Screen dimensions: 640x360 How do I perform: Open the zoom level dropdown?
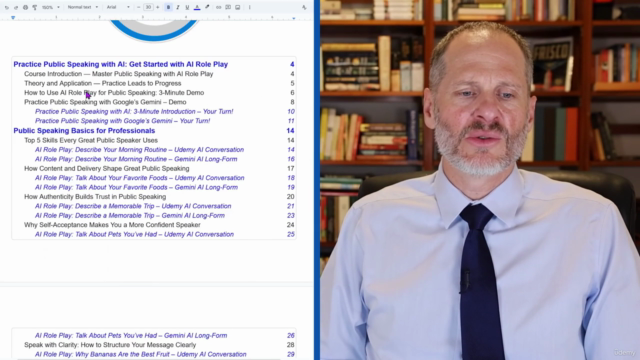click(x=51, y=7)
